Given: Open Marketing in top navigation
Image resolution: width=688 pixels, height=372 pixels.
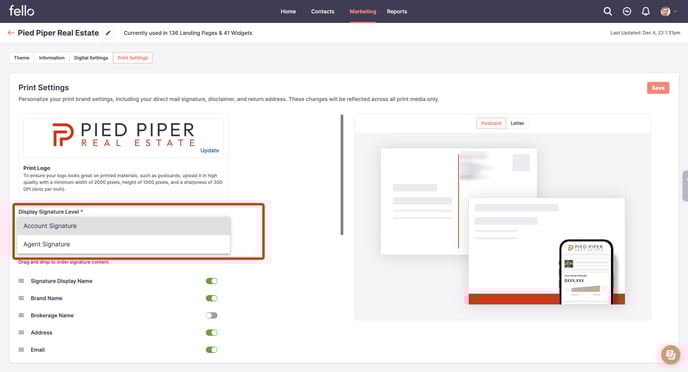Looking at the screenshot, I should point(363,11).
